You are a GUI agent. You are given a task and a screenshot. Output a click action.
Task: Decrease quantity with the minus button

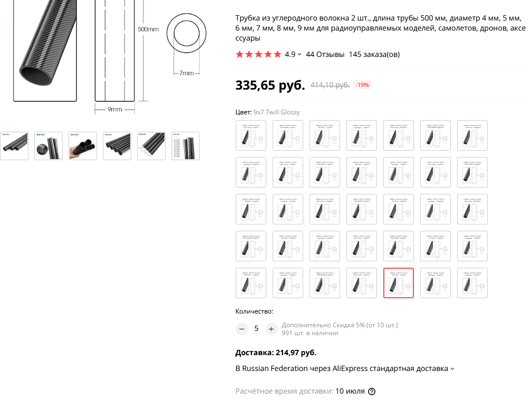(242, 329)
